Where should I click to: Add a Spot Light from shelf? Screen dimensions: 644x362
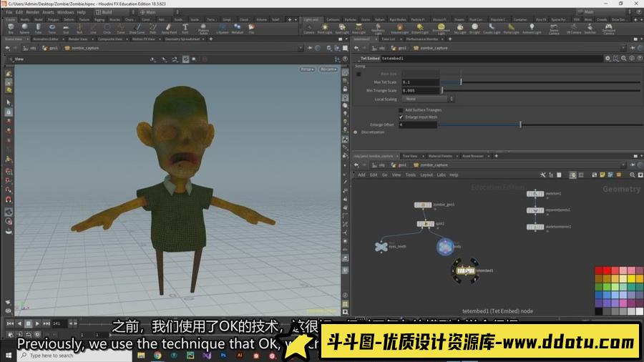(342, 29)
